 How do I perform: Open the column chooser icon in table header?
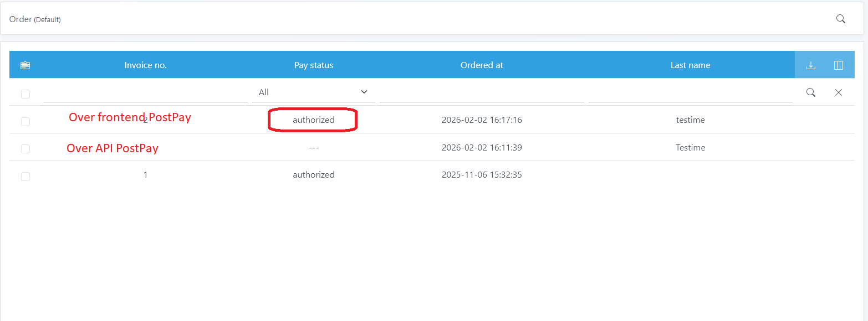coord(838,65)
